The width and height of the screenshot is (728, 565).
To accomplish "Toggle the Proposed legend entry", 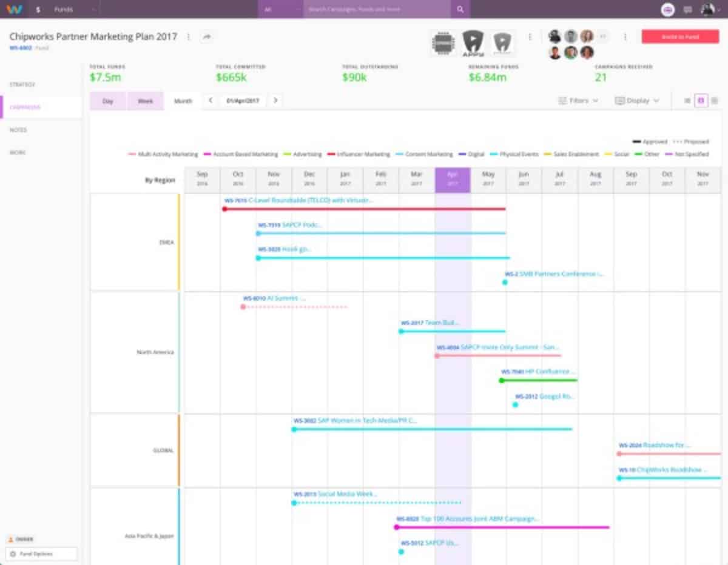I will (x=691, y=142).
